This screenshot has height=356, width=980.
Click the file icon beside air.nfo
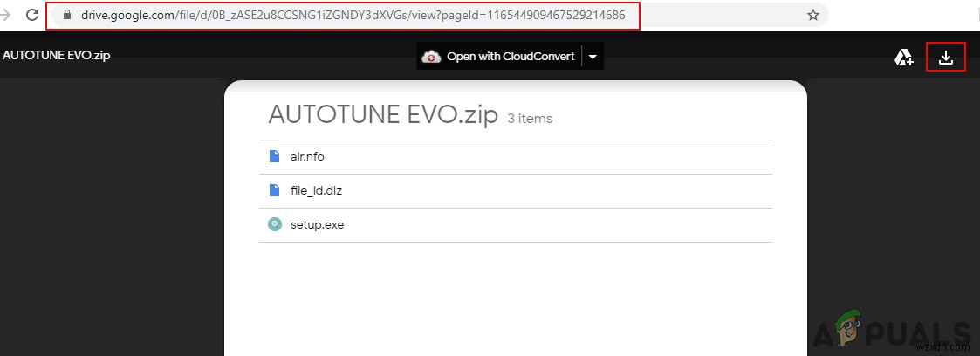(x=274, y=156)
